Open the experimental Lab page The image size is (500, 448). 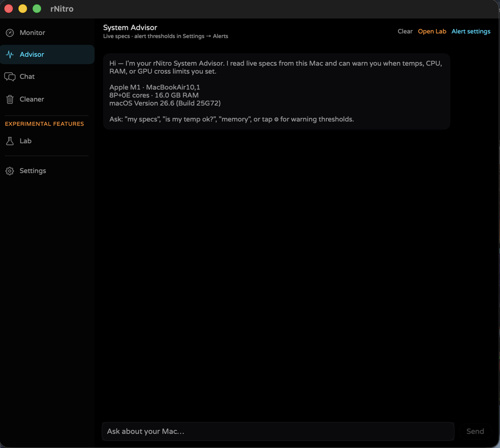point(47,141)
